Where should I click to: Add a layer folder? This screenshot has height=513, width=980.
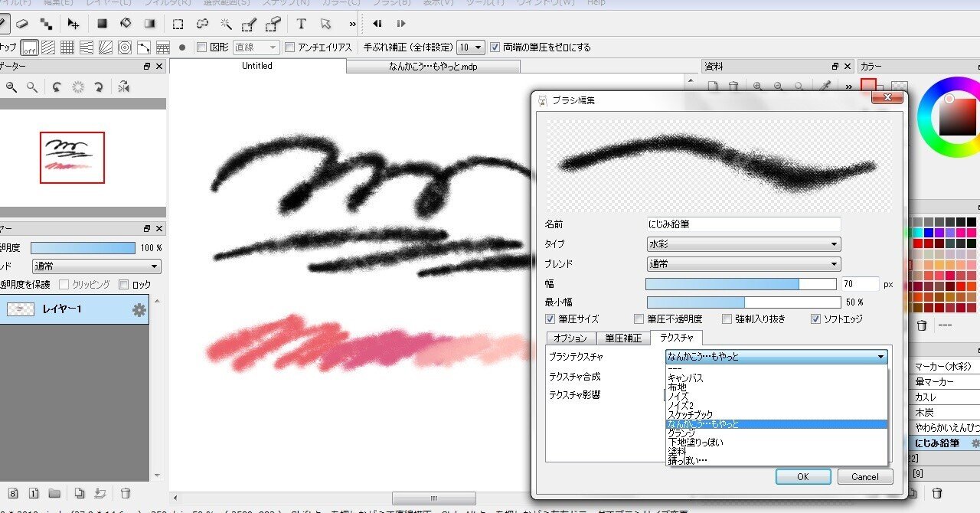point(54,493)
